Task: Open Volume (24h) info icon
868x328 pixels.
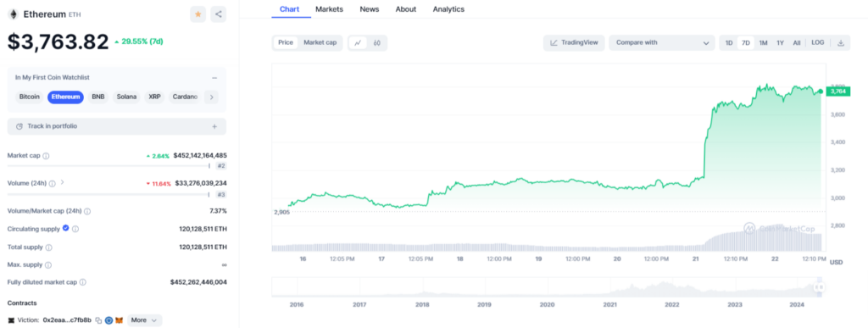Action: tap(52, 183)
